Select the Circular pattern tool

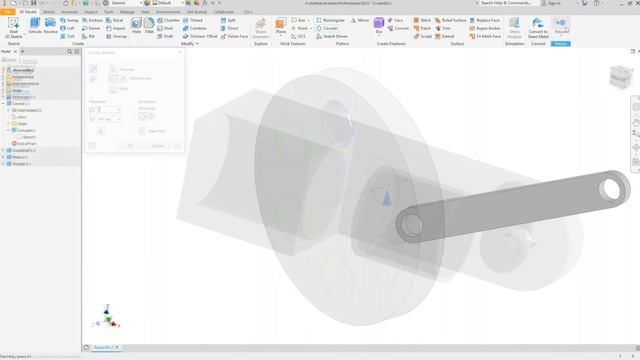point(327,28)
